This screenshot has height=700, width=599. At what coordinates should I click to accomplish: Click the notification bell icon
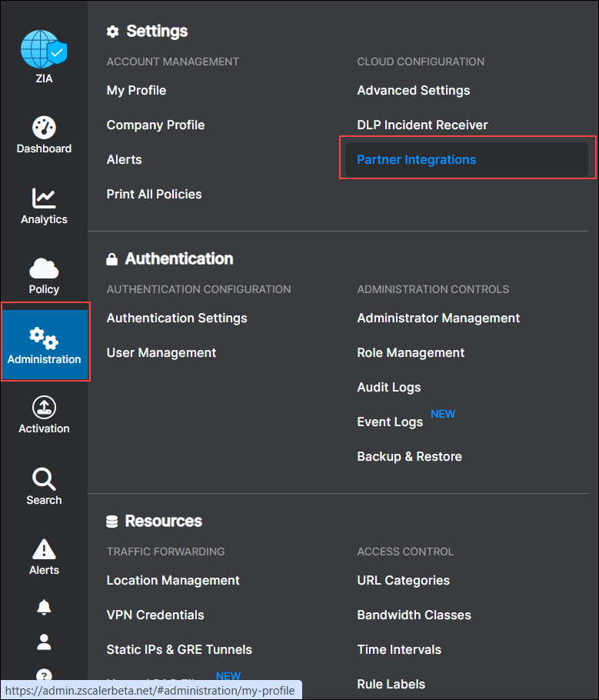tap(44, 607)
